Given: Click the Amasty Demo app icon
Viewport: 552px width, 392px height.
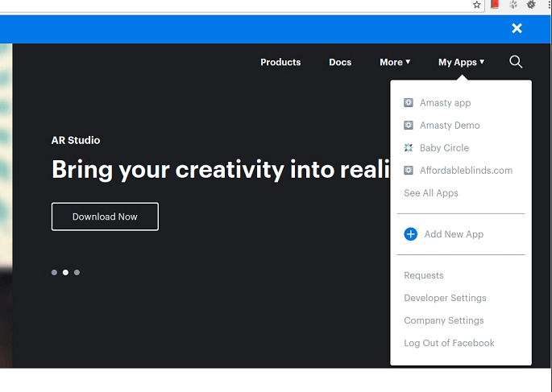Looking at the screenshot, I should click(x=409, y=125).
